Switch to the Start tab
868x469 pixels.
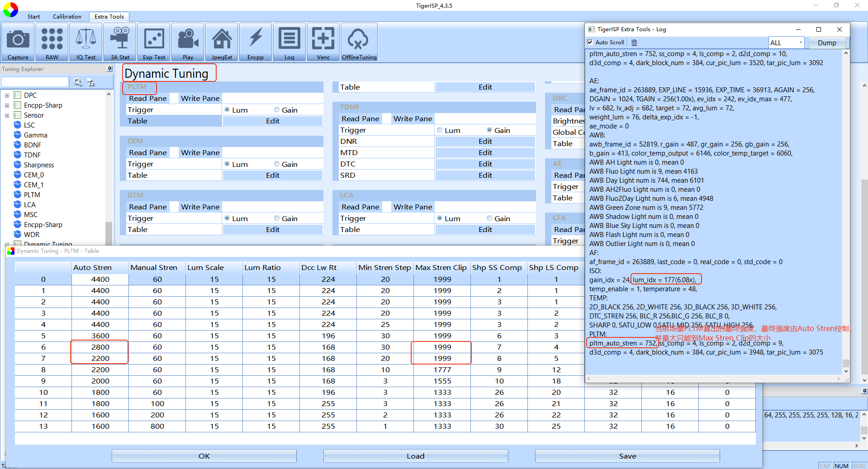[33, 17]
